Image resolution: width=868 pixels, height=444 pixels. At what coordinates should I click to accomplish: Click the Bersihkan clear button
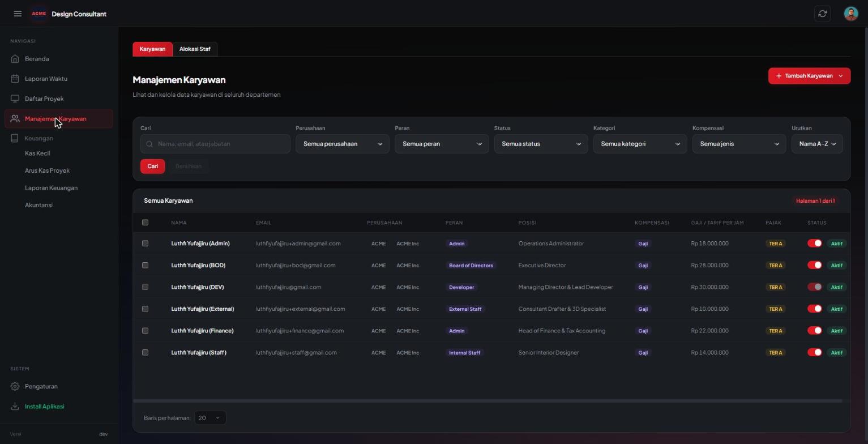click(189, 166)
